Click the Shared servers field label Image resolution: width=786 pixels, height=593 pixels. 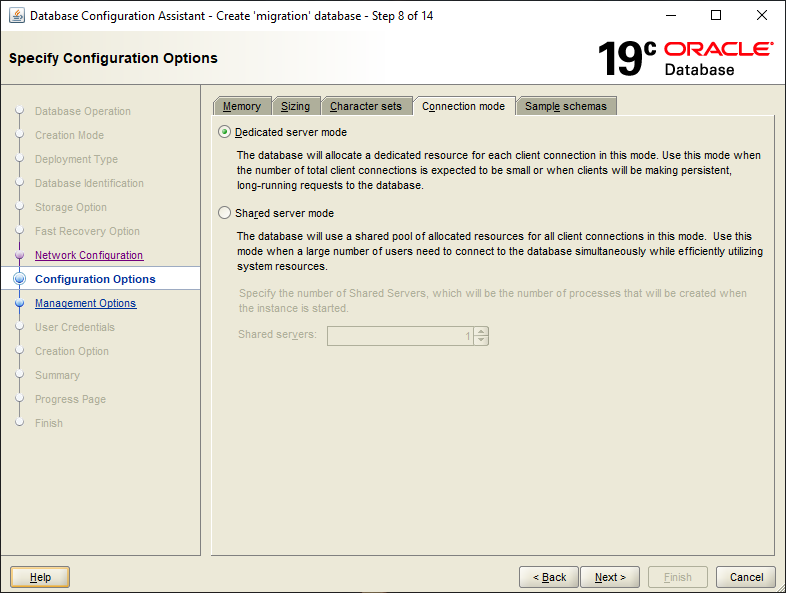(x=277, y=334)
